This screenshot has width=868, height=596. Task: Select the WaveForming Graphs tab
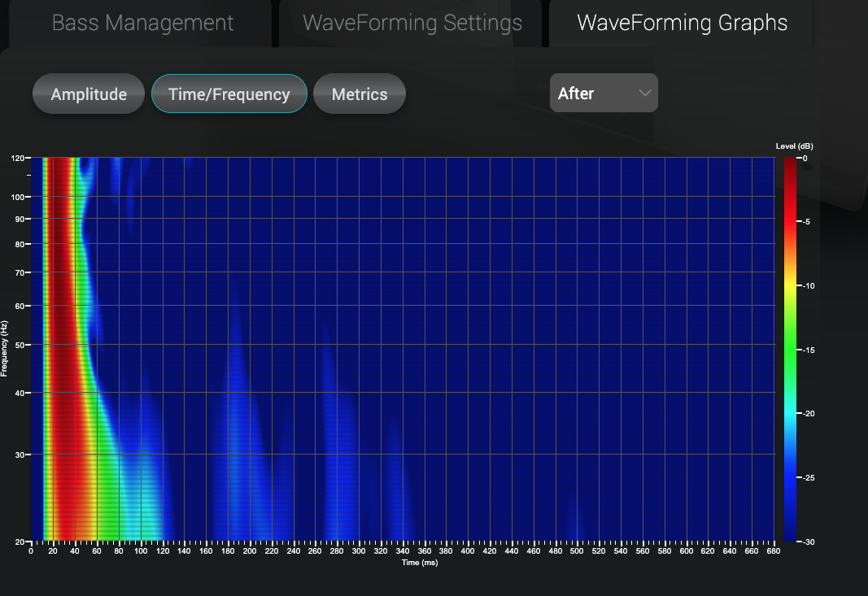coord(682,24)
